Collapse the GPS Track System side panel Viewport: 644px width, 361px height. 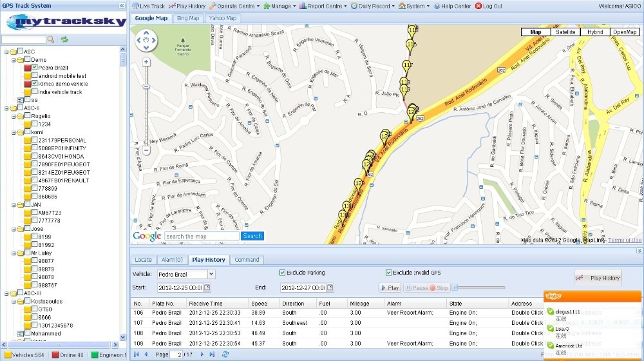point(122,5)
